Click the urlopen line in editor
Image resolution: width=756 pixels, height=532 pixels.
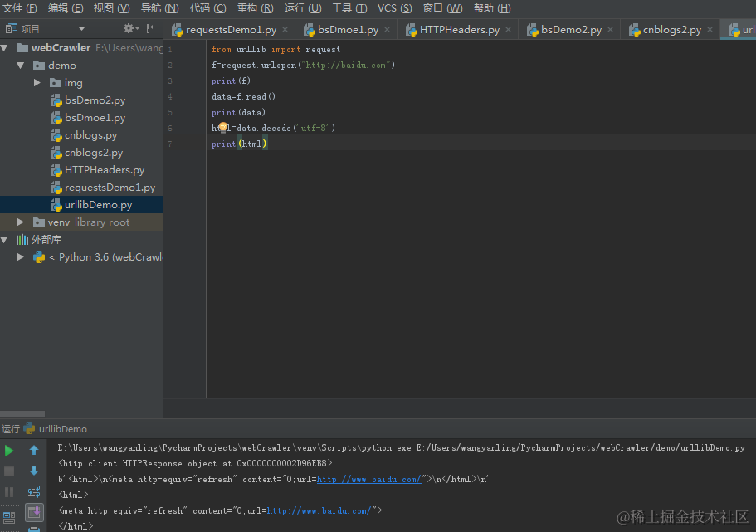pyautogui.click(x=303, y=65)
